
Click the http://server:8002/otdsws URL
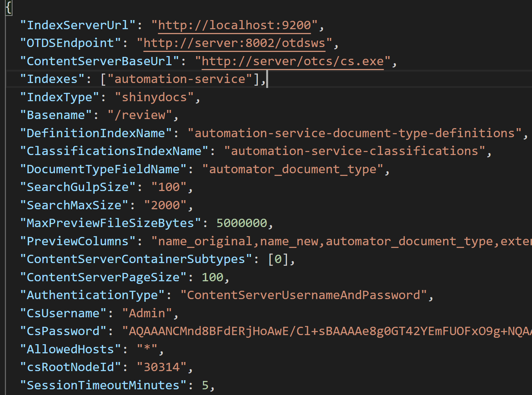(234, 43)
